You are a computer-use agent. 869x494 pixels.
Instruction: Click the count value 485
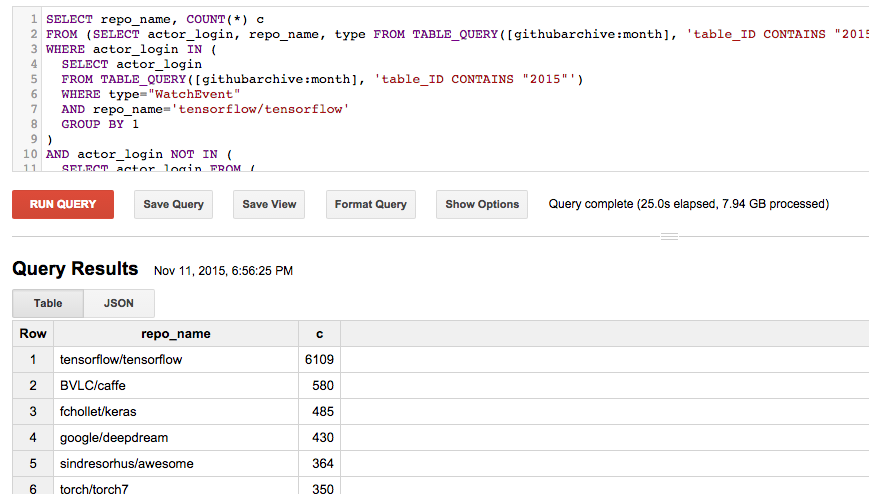click(323, 411)
